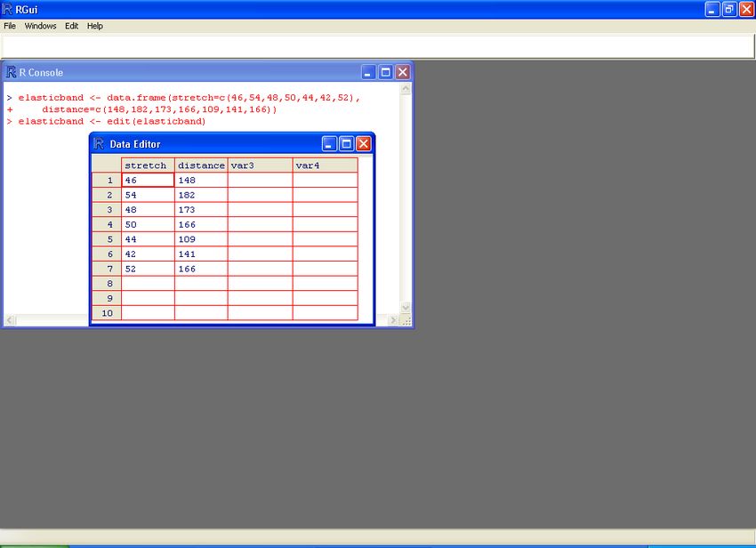The image size is (756, 548).
Task: Minimize the R Console window
Action: [x=368, y=72]
